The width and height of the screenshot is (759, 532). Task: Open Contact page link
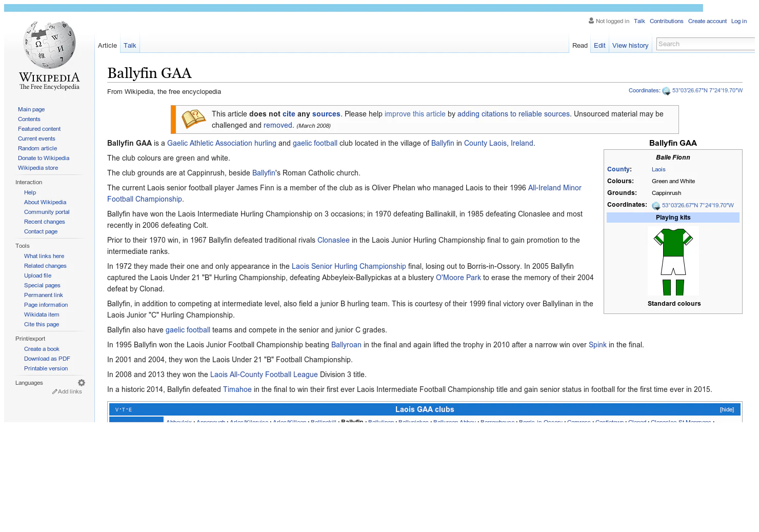click(41, 231)
